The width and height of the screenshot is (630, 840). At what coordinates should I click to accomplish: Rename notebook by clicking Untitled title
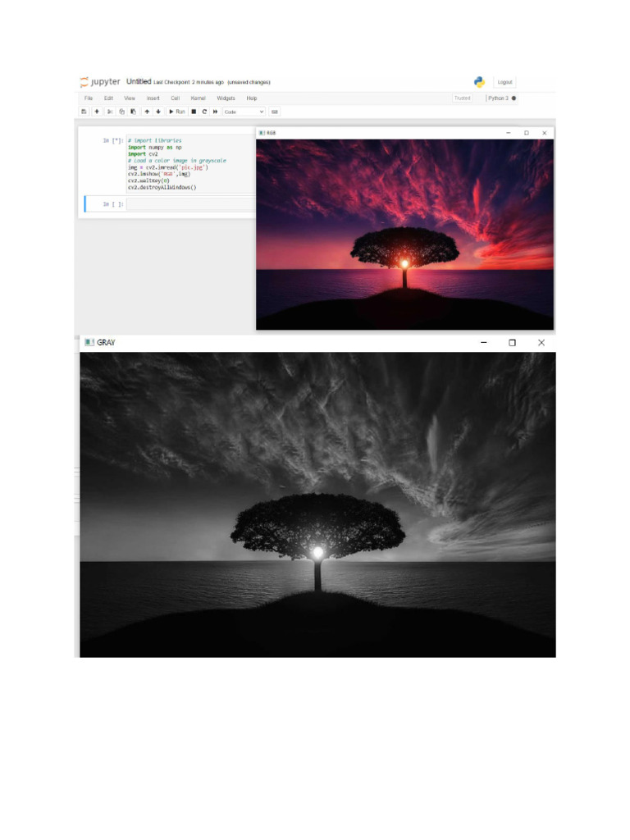point(139,82)
